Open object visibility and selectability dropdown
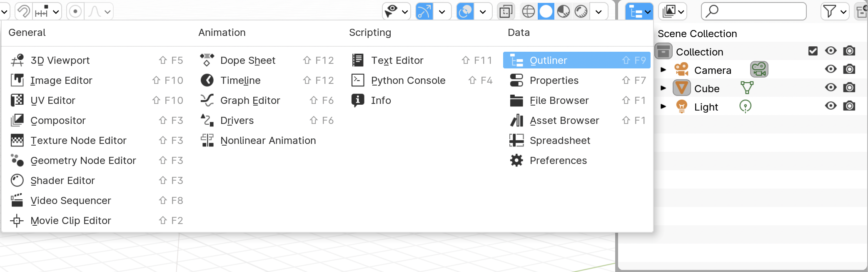Image resolution: width=868 pixels, height=272 pixels. pos(397,11)
